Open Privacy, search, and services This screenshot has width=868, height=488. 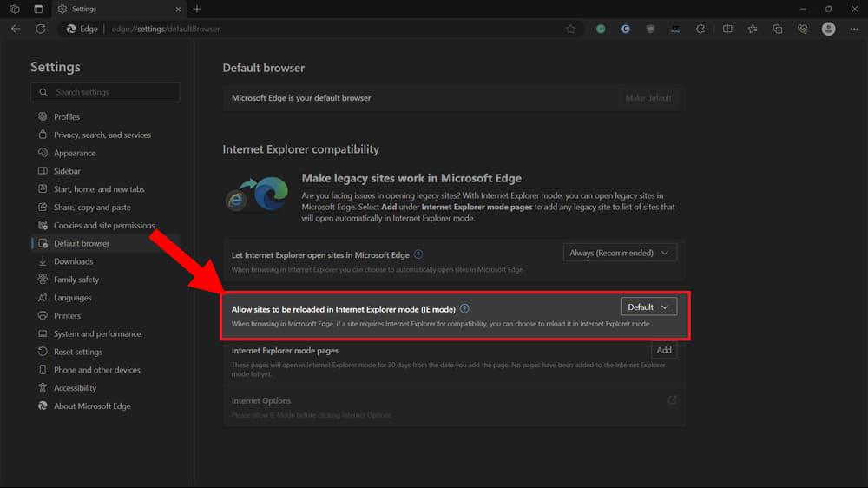point(102,135)
